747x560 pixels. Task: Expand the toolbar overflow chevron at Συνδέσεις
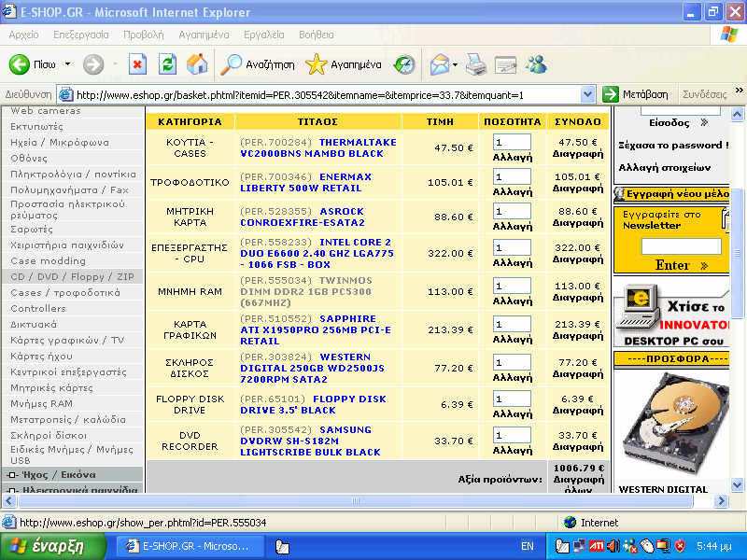click(739, 91)
